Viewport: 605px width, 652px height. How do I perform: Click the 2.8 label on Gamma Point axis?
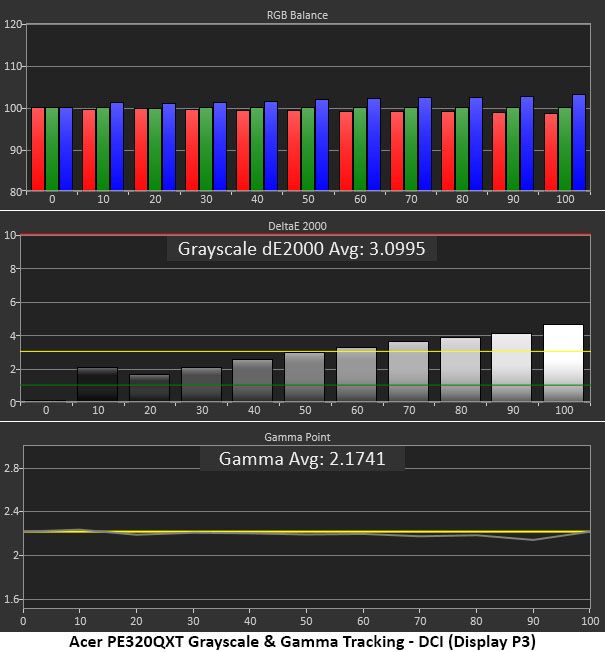pos(11,468)
